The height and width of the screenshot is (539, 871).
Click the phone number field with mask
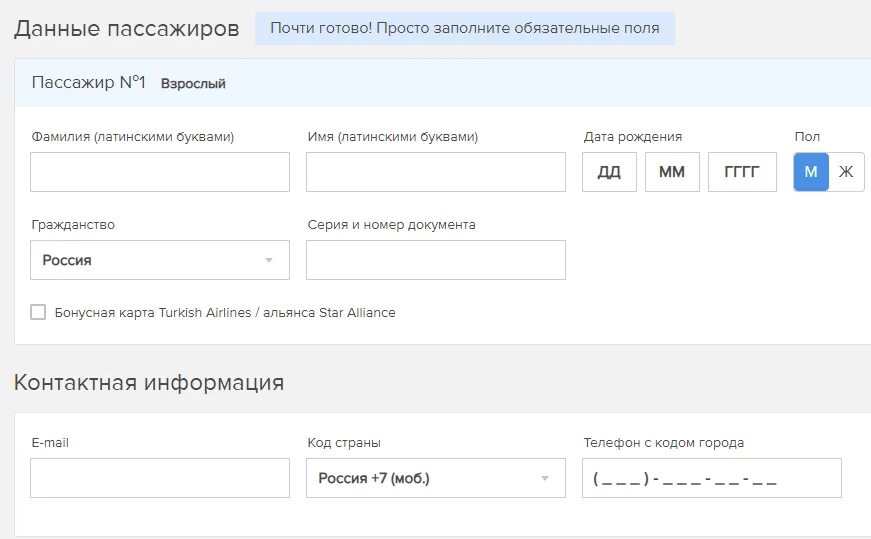point(712,478)
